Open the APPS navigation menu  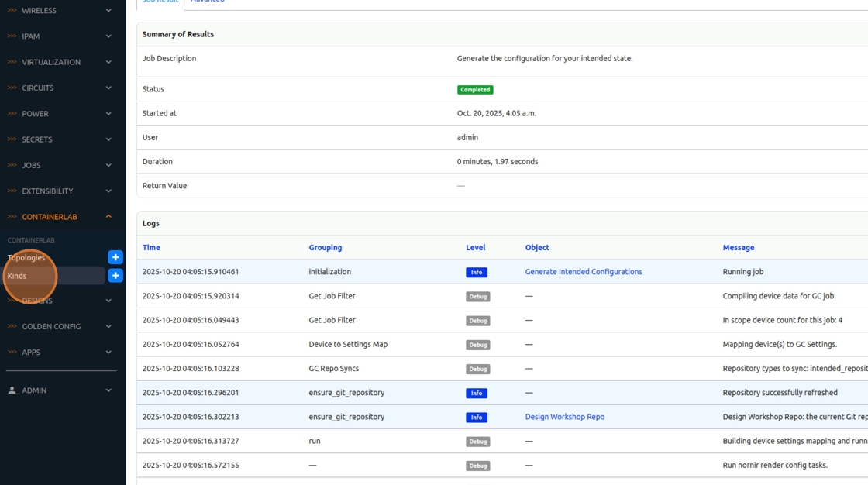click(31, 353)
